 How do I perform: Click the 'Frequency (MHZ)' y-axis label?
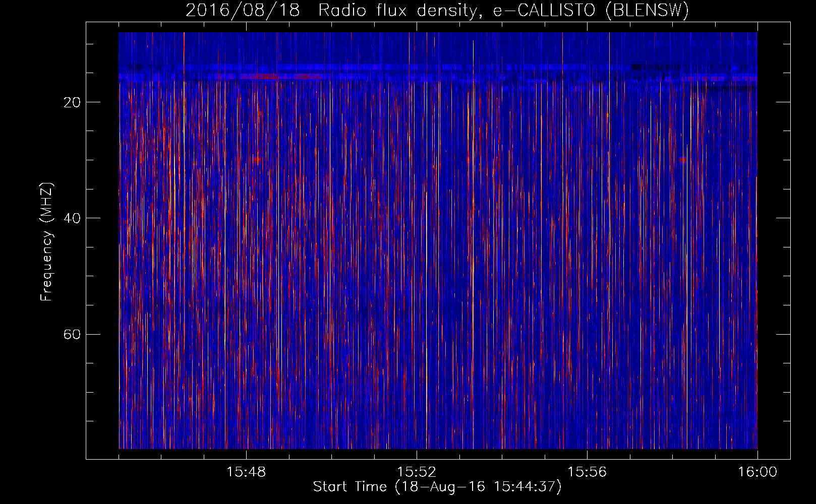click(46, 242)
